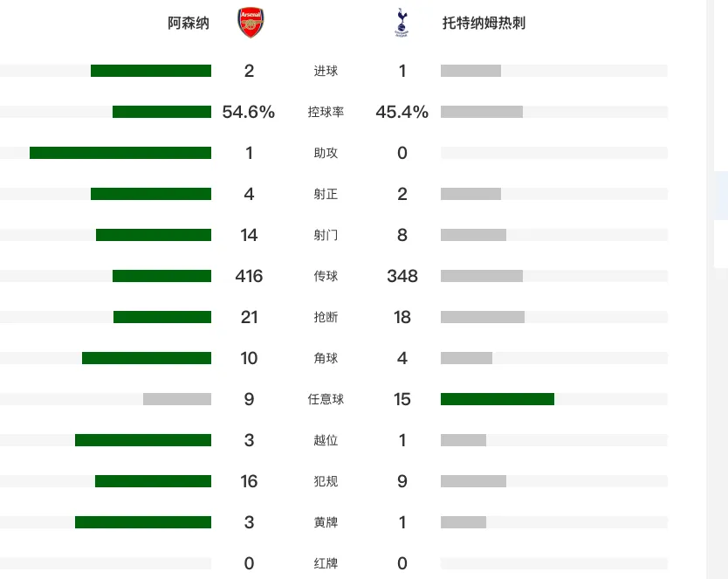Click Arsenal's possession value 54.6%

coord(249,112)
